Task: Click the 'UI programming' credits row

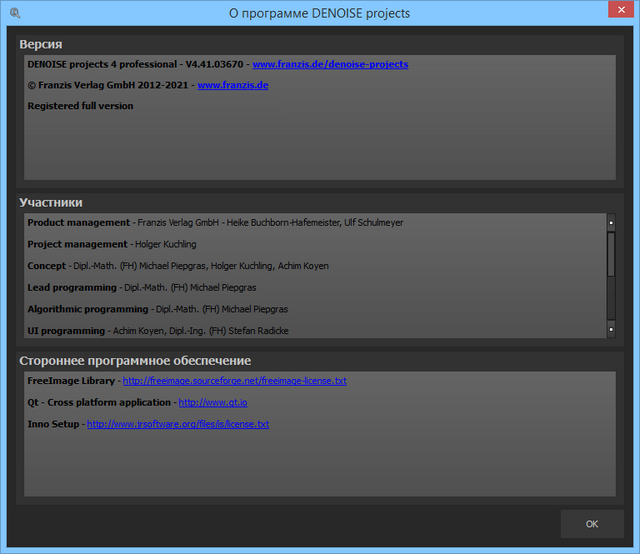Action: point(158,331)
